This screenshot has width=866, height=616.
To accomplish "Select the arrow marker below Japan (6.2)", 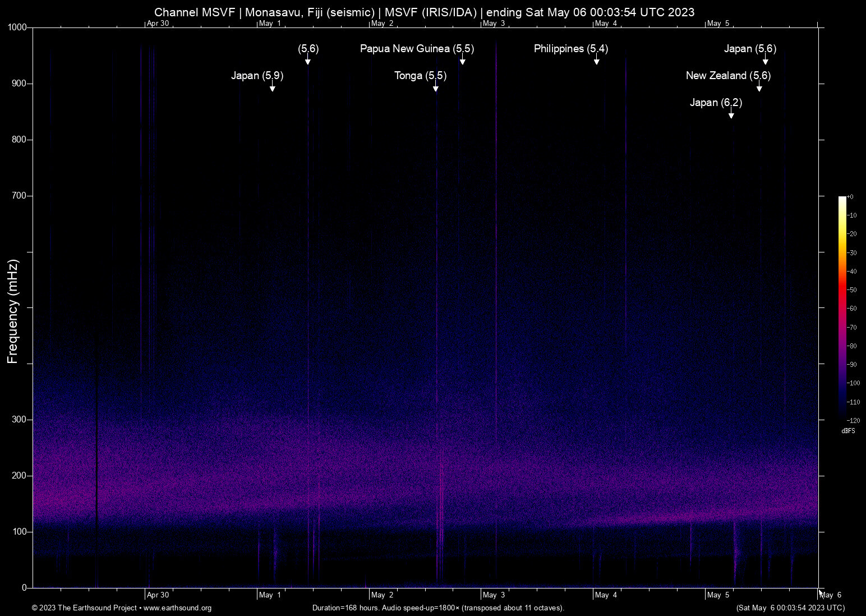I will click(x=731, y=114).
